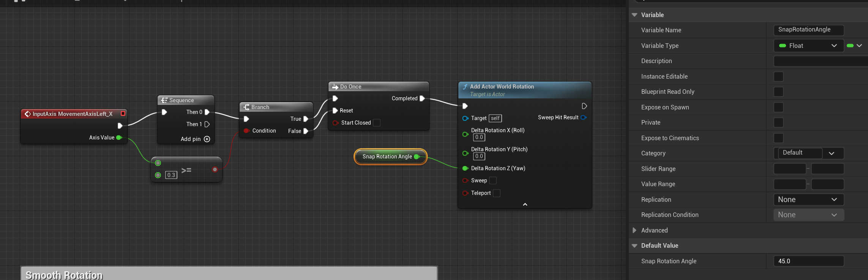Open the Variable Type Float dropdown

808,46
